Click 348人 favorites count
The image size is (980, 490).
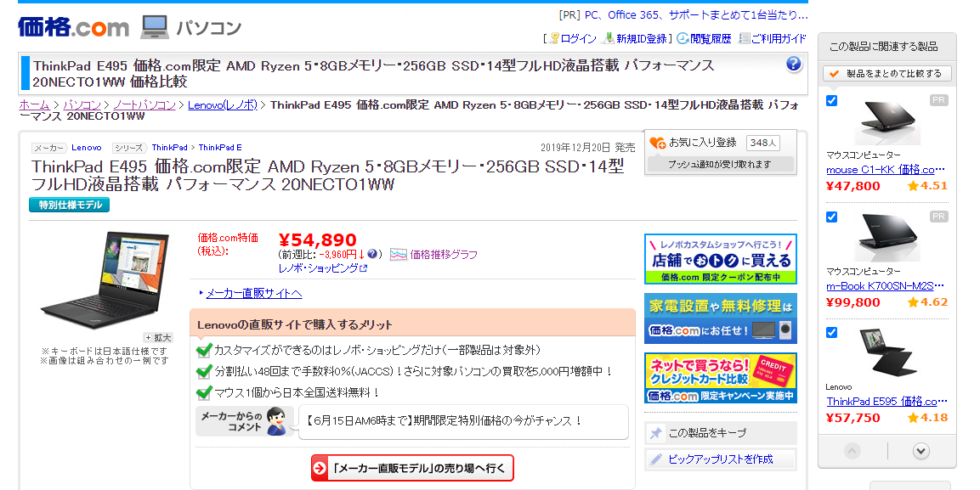click(763, 143)
